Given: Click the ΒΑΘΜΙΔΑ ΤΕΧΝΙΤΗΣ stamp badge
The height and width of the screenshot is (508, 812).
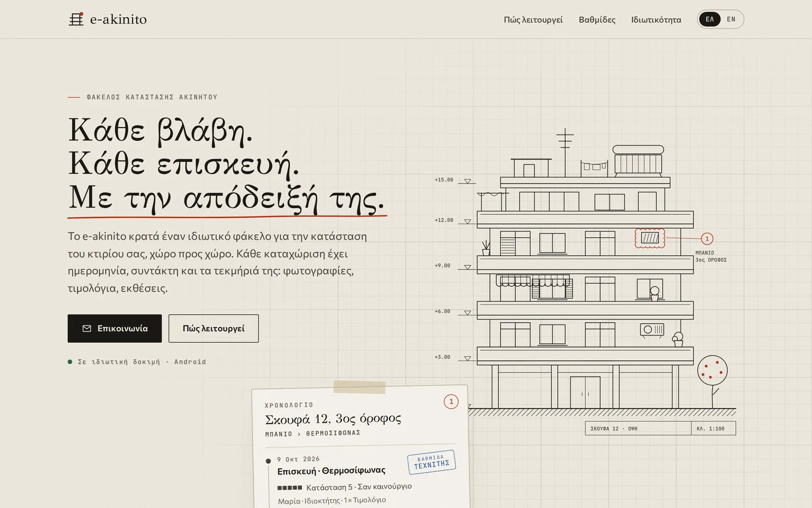Looking at the screenshot, I should pyautogui.click(x=431, y=462).
